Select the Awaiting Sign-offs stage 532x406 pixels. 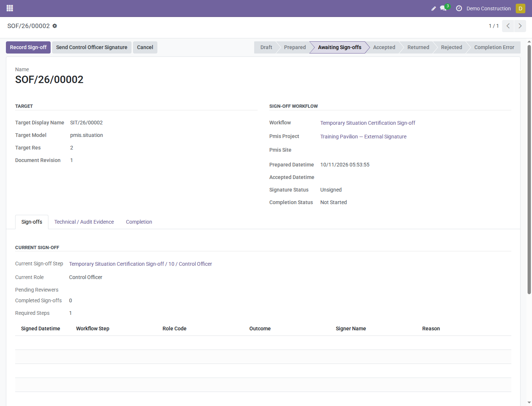[340, 47]
